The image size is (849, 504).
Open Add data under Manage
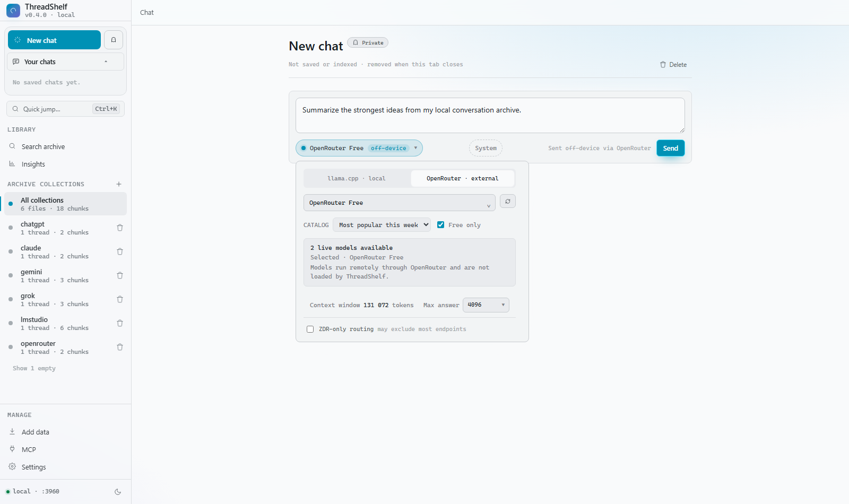coord(65,432)
